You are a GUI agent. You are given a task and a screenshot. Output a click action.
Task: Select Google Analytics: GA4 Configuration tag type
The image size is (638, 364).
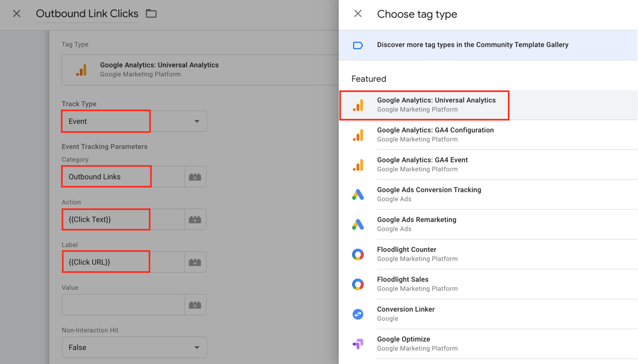click(489, 134)
